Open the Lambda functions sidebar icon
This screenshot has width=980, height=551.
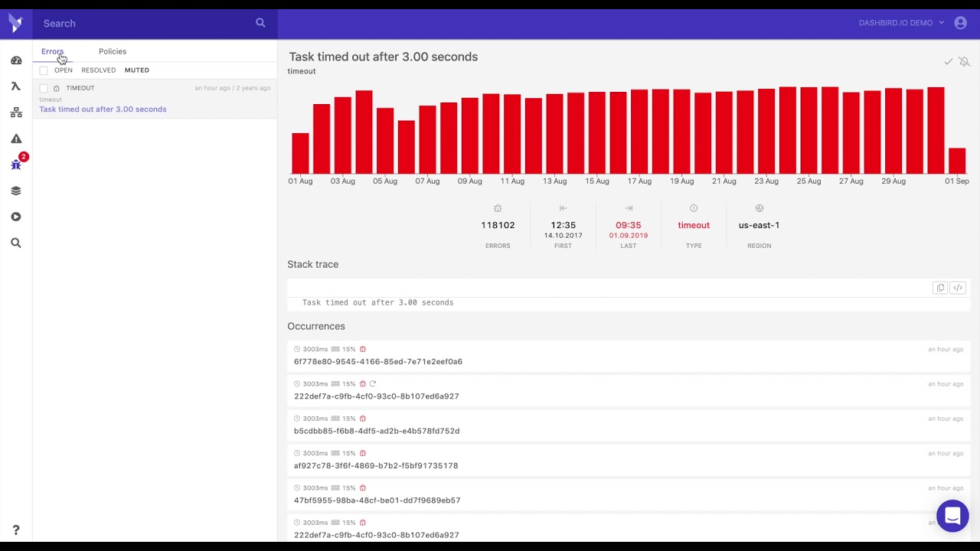[16, 86]
